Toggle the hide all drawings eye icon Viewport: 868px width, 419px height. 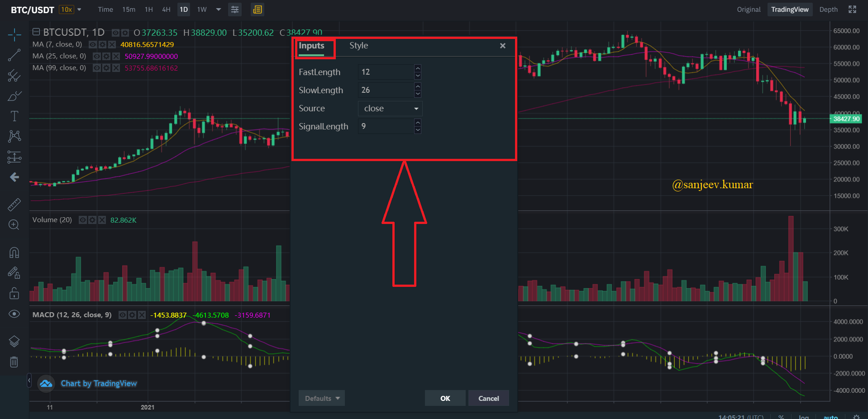coord(14,314)
